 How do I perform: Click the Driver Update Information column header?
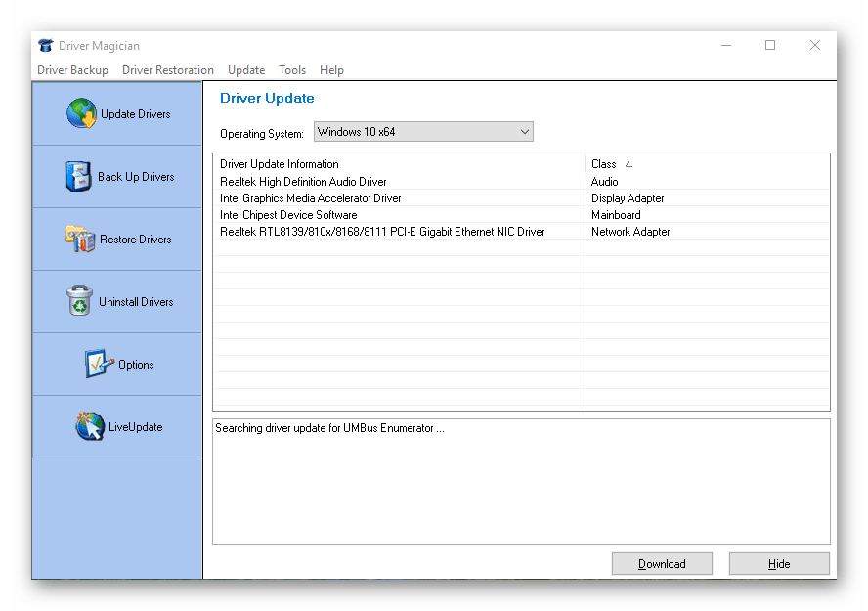coord(399,164)
